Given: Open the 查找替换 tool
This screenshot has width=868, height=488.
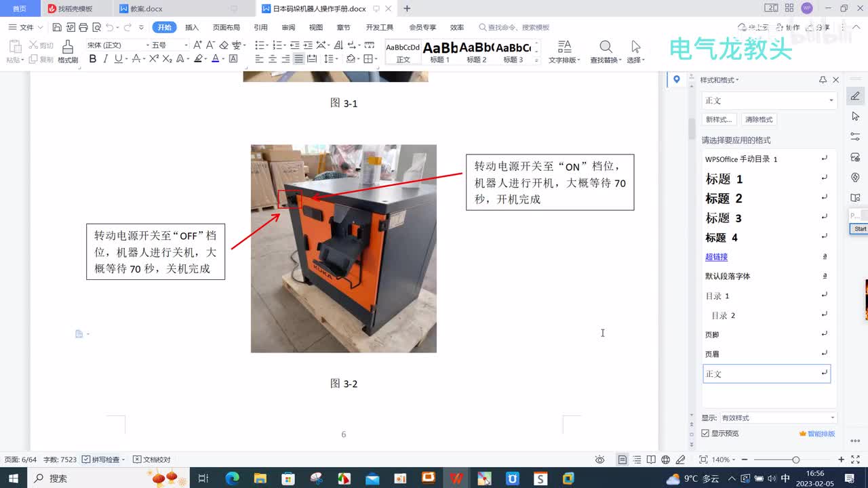Looking at the screenshot, I should click(x=606, y=52).
